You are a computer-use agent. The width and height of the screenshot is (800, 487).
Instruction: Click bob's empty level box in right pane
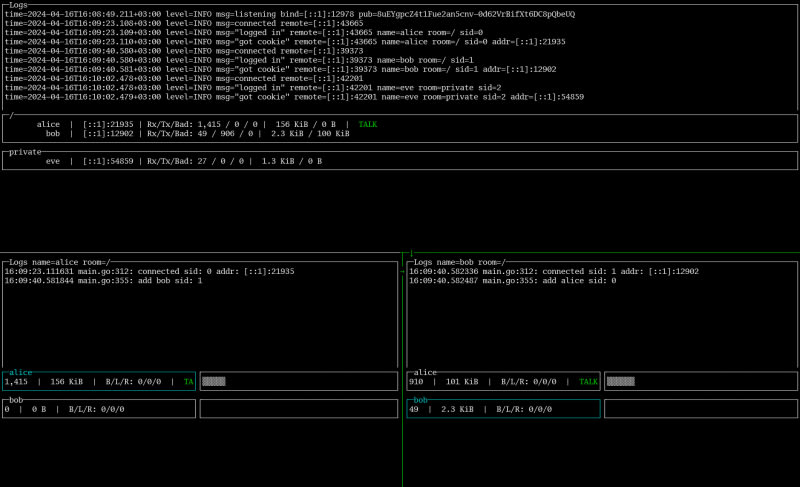701,408
